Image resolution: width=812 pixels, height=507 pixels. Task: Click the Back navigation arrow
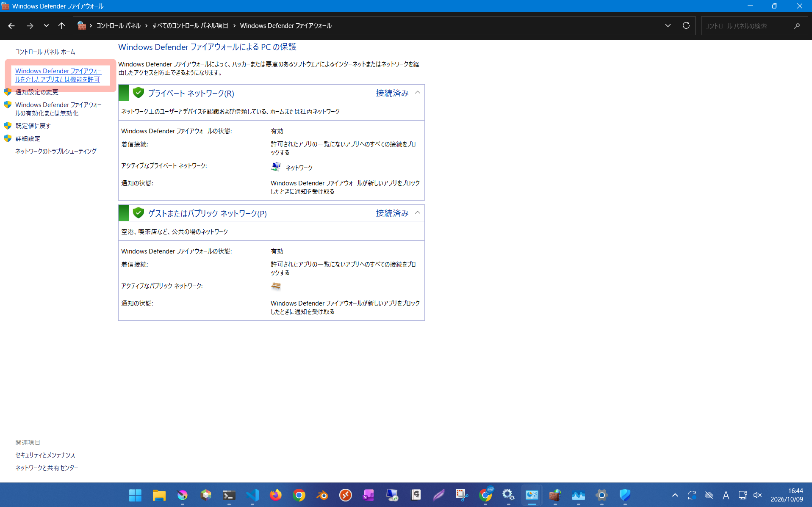point(11,26)
